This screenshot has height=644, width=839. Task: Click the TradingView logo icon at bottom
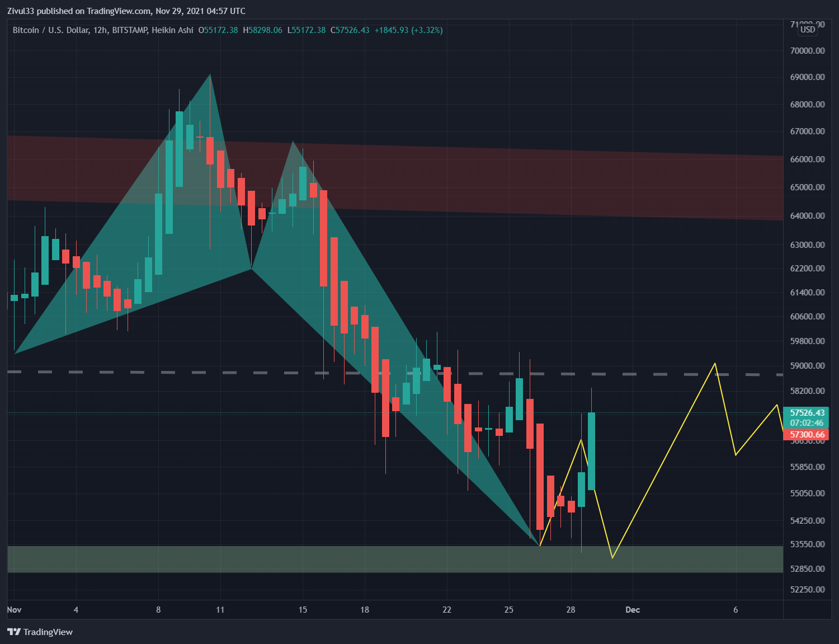click(x=14, y=632)
